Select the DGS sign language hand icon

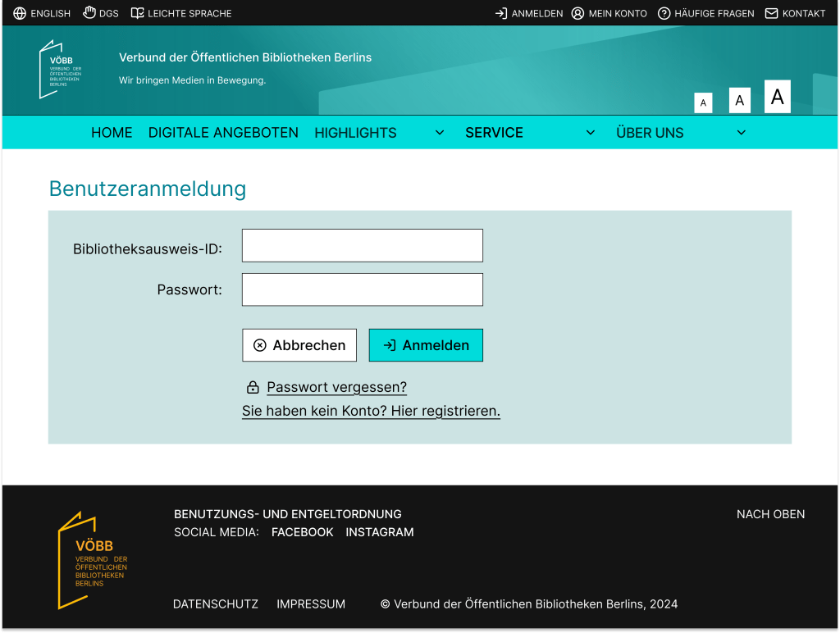(x=89, y=13)
